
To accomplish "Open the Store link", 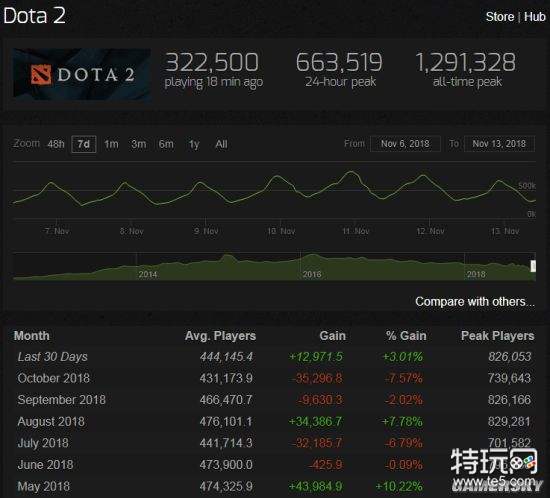I will (x=500, y=16).
